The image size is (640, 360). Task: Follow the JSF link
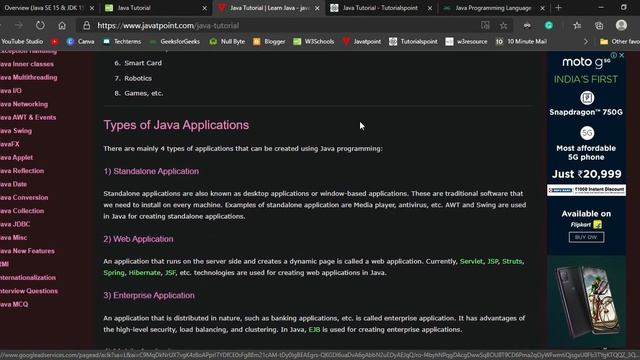(170, 273)
